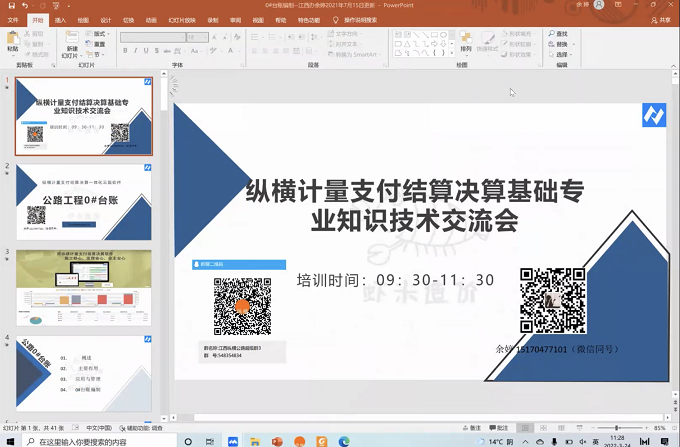Click the user account avatar icon
680x447 pixels.
(x=599, y=5)
